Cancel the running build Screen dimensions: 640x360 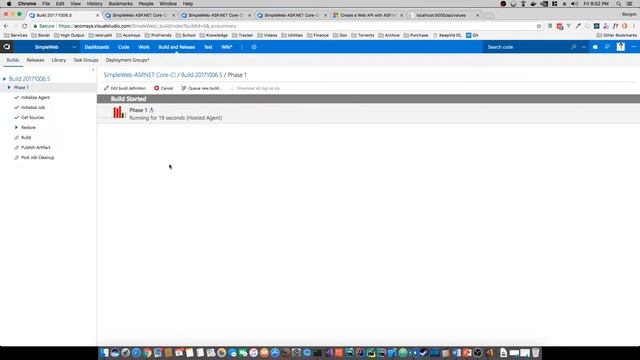tap(164, 88)
